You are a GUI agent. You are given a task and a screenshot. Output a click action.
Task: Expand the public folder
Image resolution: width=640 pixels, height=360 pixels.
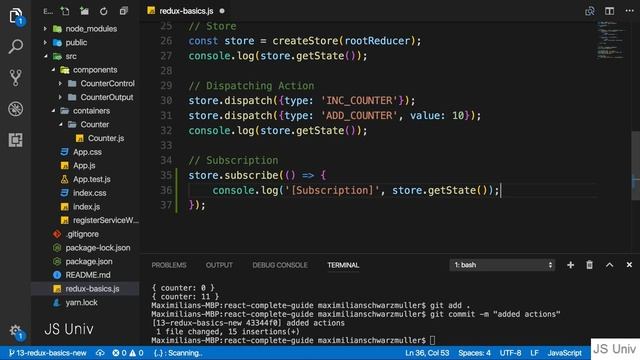[85, 42]
